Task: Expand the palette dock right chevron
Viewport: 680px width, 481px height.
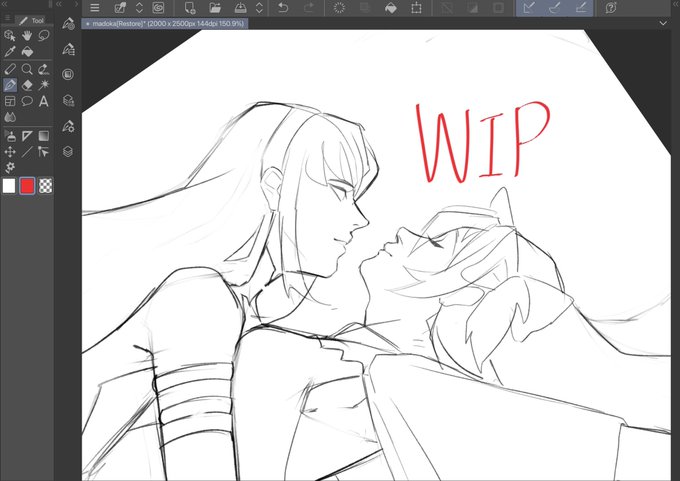Action: 76,4
